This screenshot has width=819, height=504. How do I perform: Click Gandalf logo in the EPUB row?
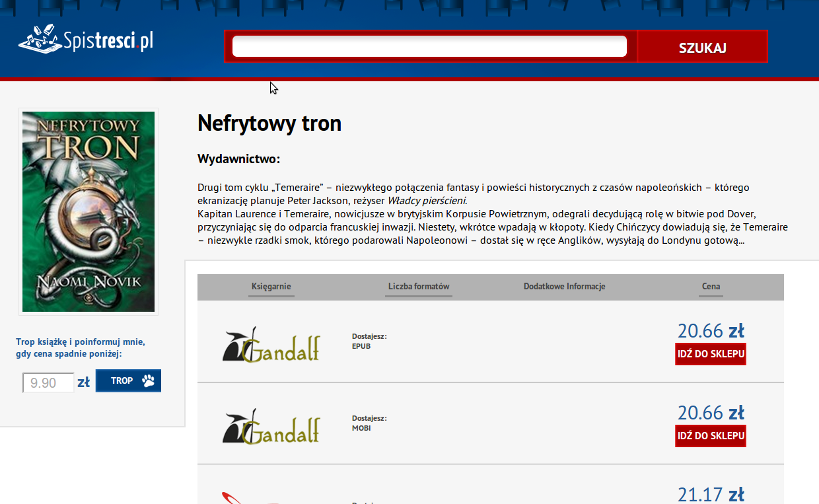point(271,344)
